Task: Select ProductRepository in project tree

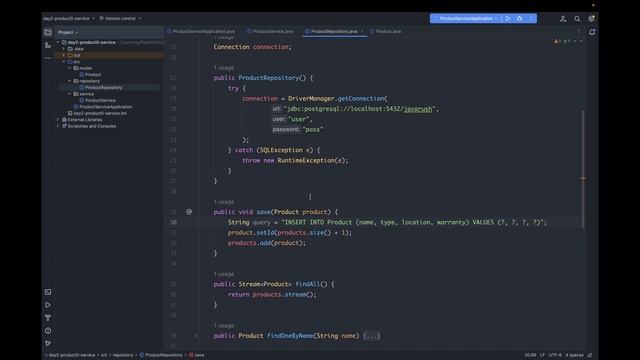Action: (x=101, y=87)
